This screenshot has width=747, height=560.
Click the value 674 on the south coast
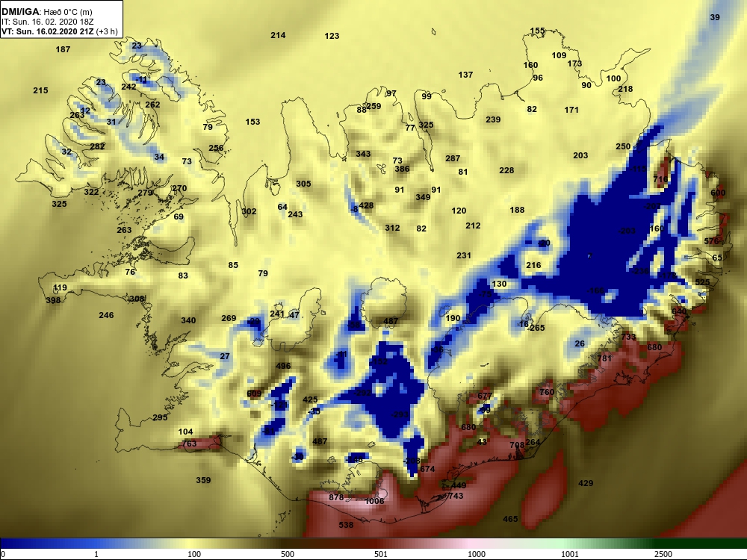[x=427, y=469]
